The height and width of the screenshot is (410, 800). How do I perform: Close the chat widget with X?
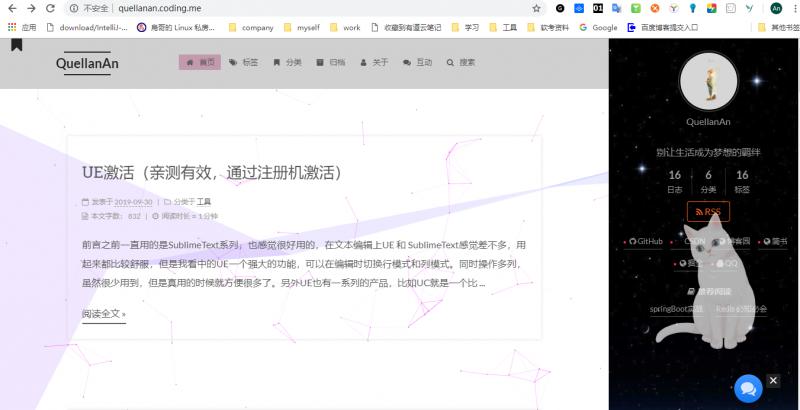pos(773,380)
